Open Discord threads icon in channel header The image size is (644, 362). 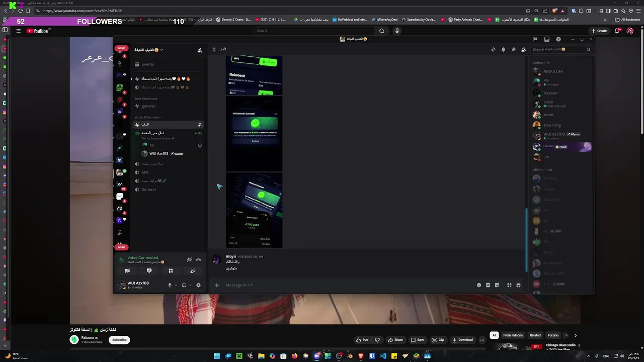point(493,49)
